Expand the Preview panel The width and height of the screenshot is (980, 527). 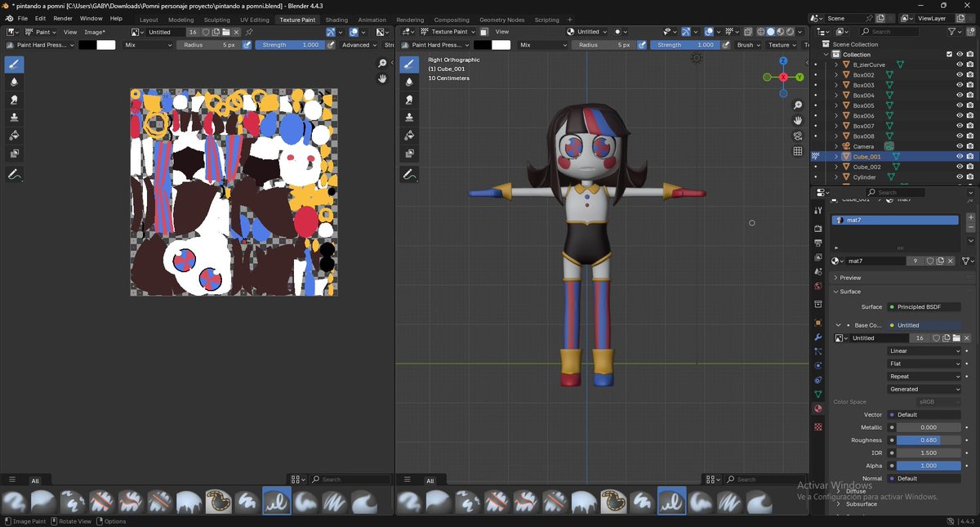point(850,278)
